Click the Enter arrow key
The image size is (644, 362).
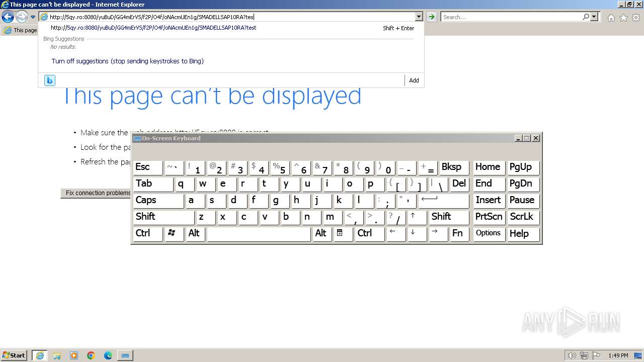point(444,201)
